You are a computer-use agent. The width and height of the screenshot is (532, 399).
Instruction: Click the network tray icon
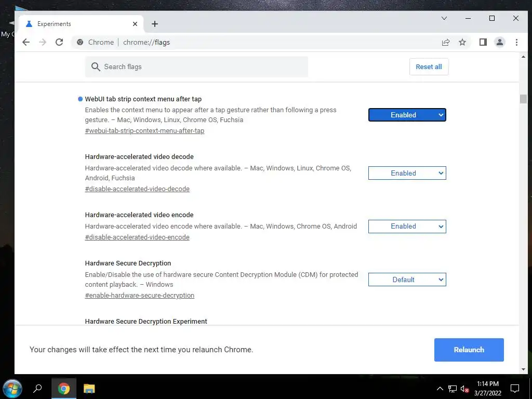[x=453, y=389]
